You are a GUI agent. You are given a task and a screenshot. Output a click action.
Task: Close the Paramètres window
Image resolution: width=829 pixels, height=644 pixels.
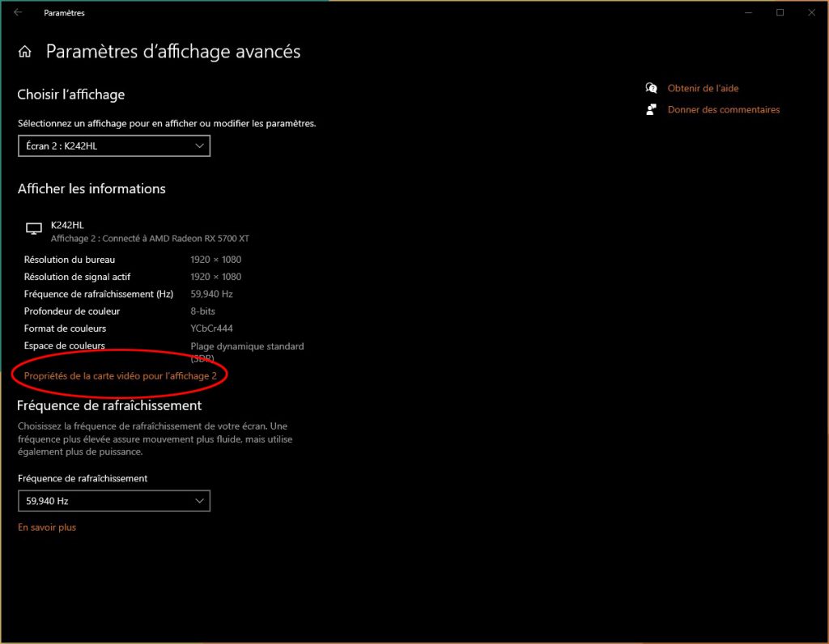click(x=810, y=13)
